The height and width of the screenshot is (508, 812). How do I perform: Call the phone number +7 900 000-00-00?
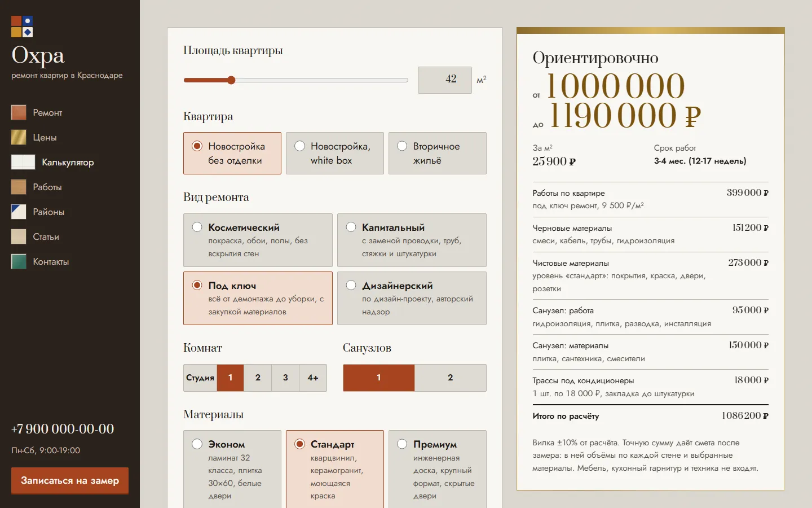click(x=63, y=429)
